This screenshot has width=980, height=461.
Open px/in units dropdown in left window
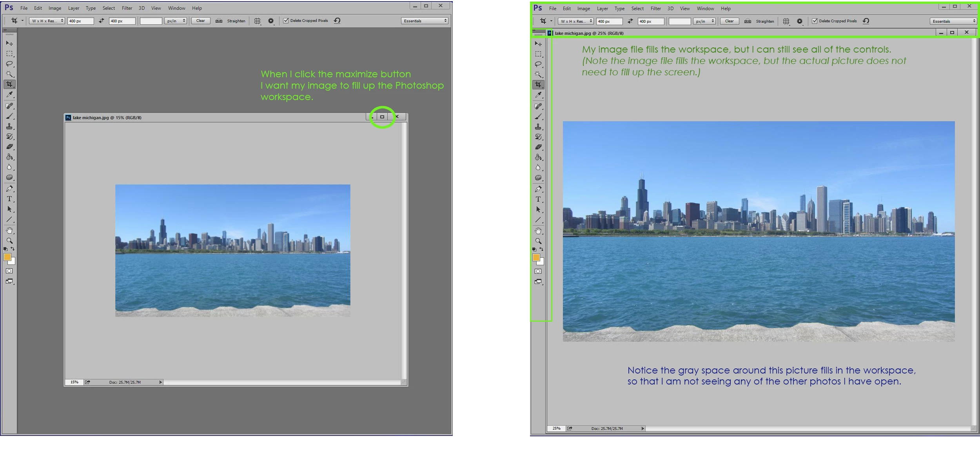(x=175, y=21)
